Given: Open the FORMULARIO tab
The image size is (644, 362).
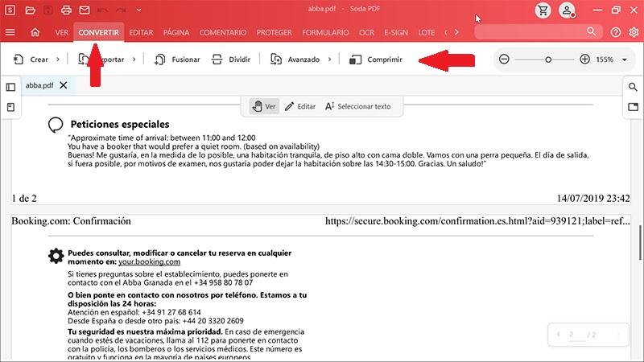Looking at the screenshot, I should point(325,32).
